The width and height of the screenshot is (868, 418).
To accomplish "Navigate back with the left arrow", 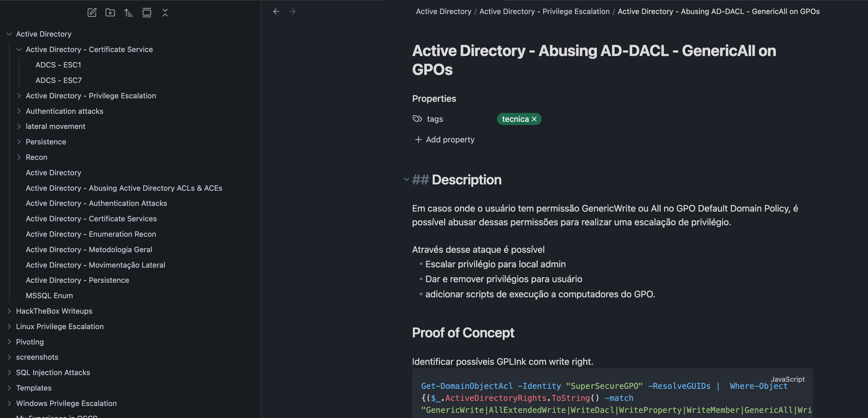I will [276, 11].
